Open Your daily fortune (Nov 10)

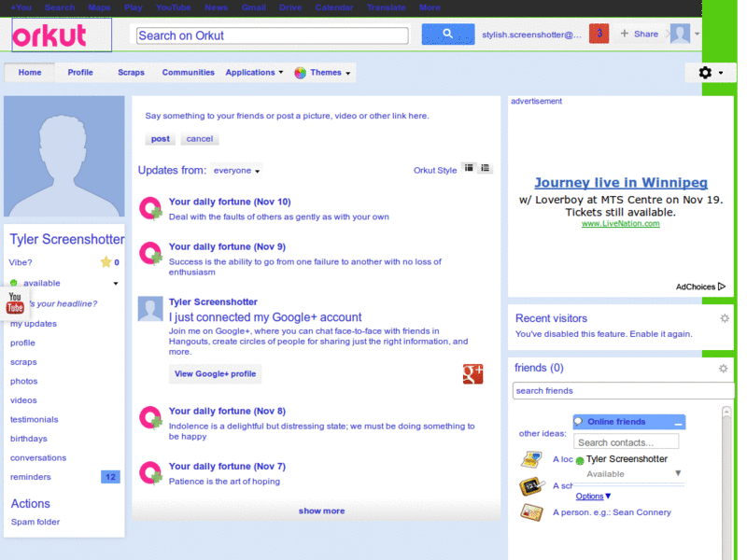(230, 202)
